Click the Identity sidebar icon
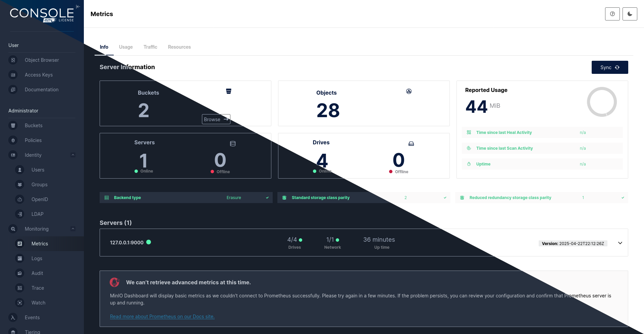 (x=13, y=155)
